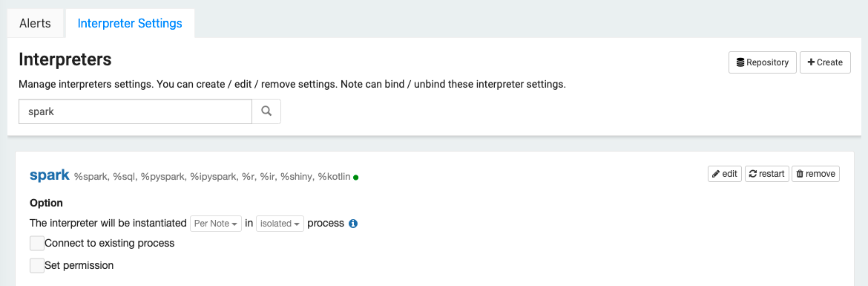This screenshot has height=286, width=868.
Task: Click the Manage interpreters settings description text
Action: coord(292,85)
